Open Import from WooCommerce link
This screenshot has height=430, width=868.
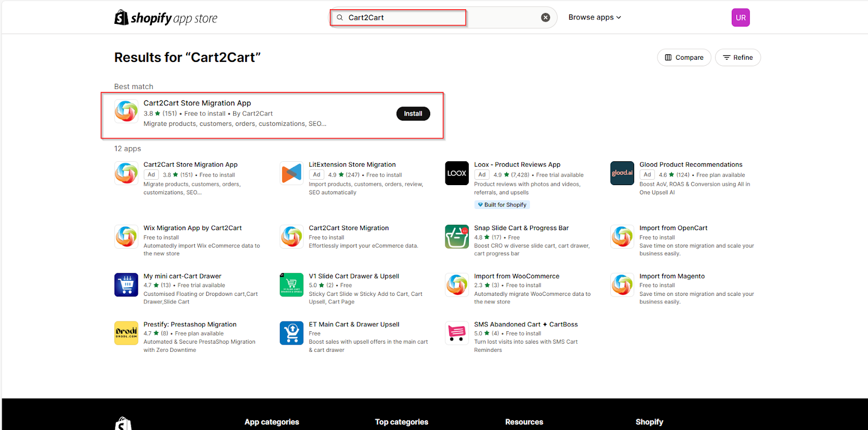pyautogui.click(x=516, y=276)
